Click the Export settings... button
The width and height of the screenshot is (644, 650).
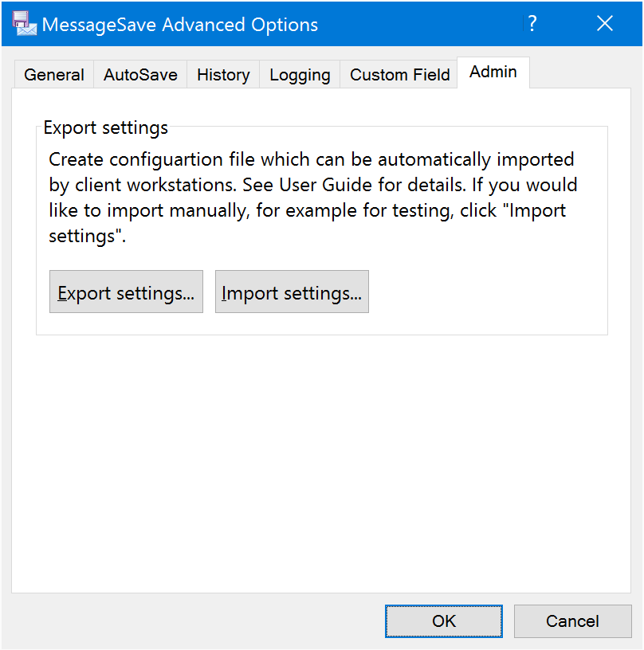pyautogui.click(x=126, y=292)
